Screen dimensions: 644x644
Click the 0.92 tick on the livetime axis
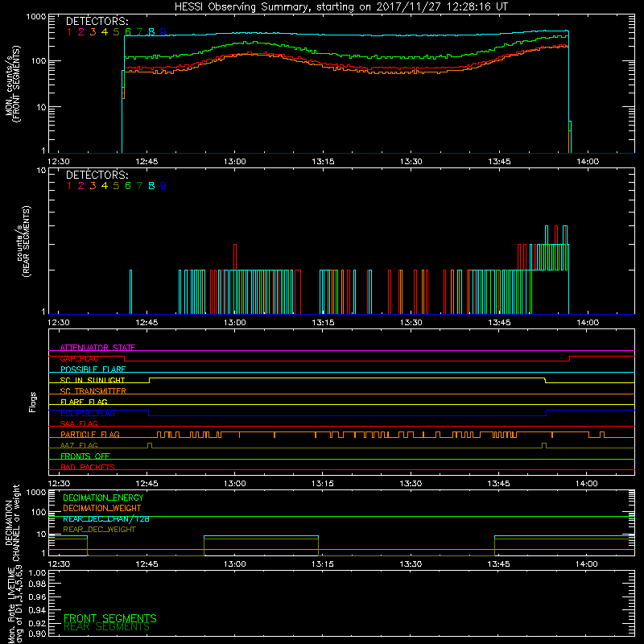click(x=37, y=623)
